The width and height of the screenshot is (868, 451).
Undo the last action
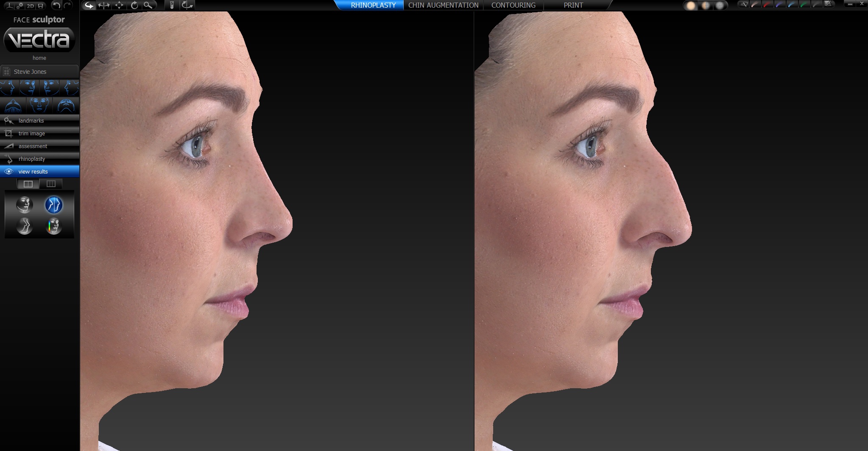pos(56,5)
